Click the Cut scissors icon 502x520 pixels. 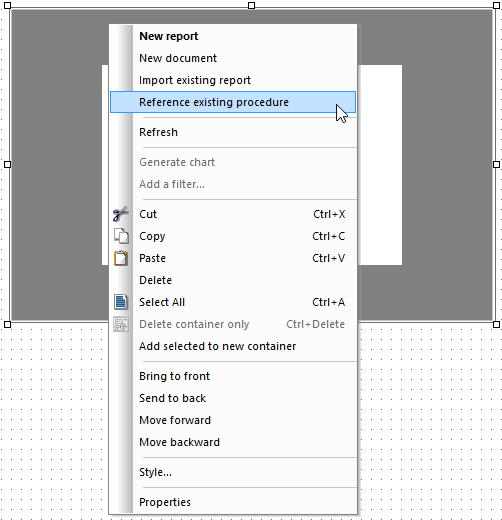pyautogui.click(x=121, y=214)
